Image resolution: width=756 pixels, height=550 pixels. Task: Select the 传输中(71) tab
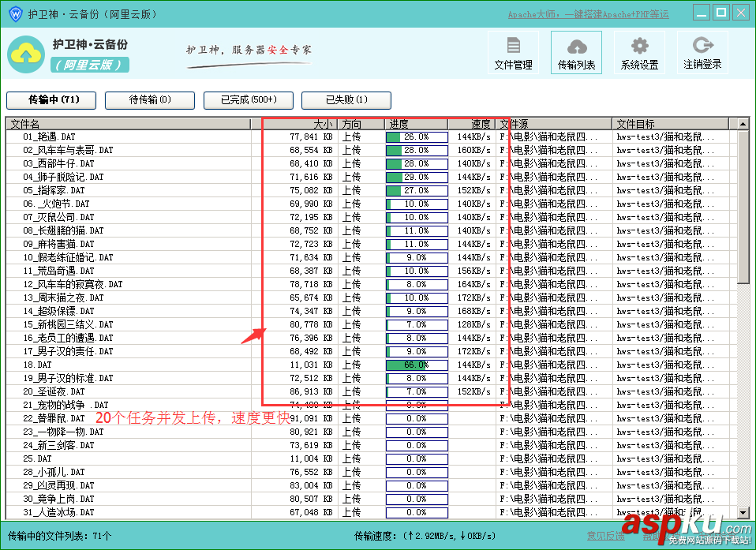coord(51,100)
